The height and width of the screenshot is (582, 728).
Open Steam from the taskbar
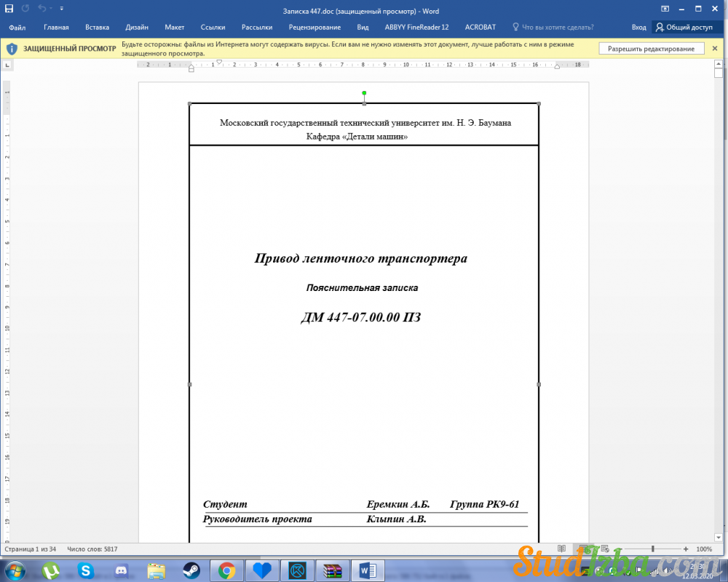tap(191, 570)
